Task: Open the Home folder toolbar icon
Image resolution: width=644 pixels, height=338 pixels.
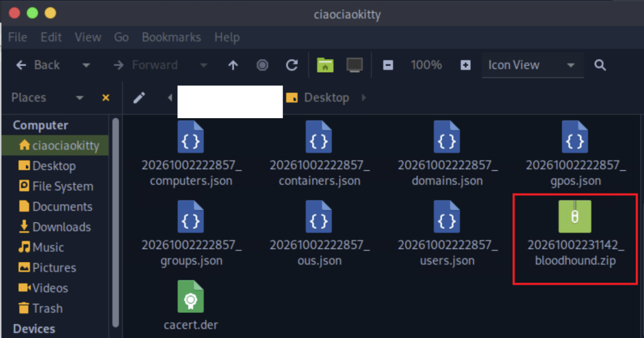Action: click(x=325, y=65)
